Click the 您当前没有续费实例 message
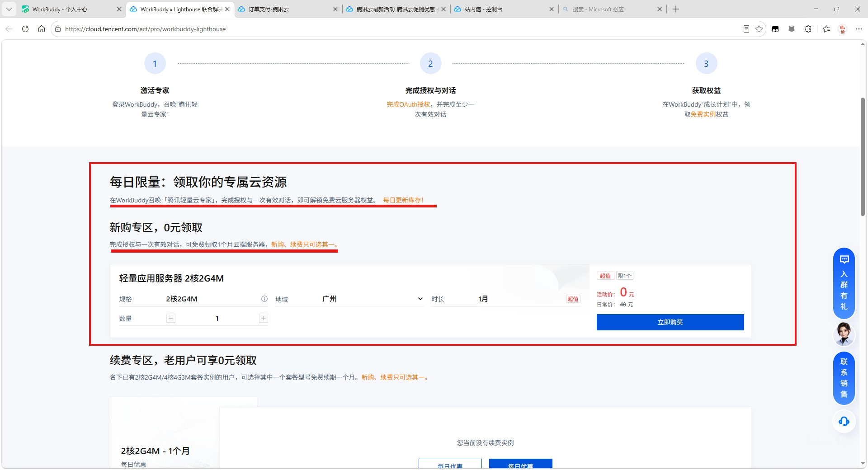868x470 pixels. coord(485,443)
